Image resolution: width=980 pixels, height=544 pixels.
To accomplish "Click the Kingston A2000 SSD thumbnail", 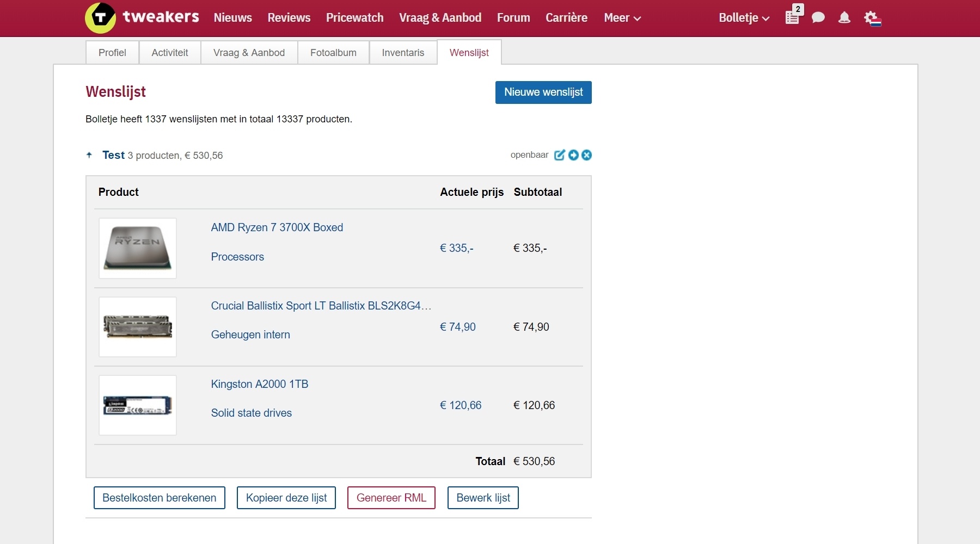I will [138, 405].
